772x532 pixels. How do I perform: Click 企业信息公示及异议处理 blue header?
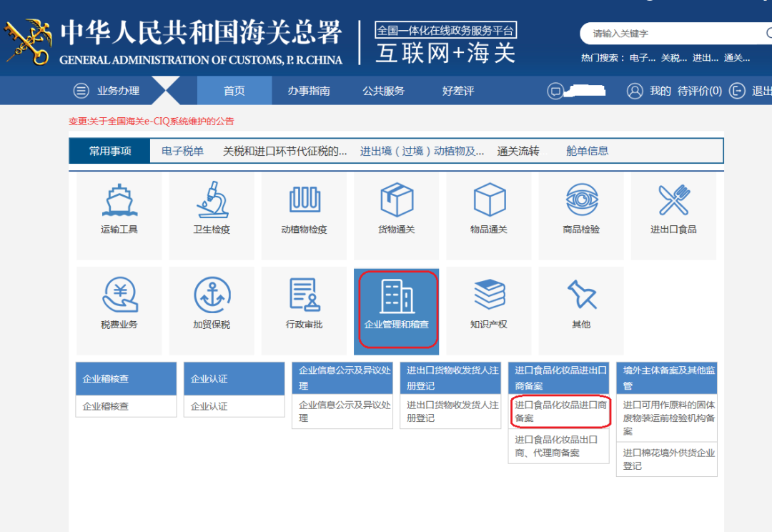pyautogui.click(x=342, y=378)
